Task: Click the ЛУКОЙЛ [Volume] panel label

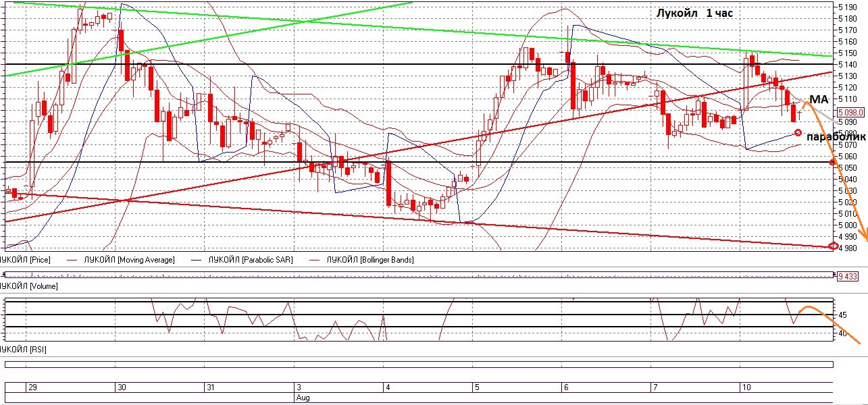Action: point(29,286)
